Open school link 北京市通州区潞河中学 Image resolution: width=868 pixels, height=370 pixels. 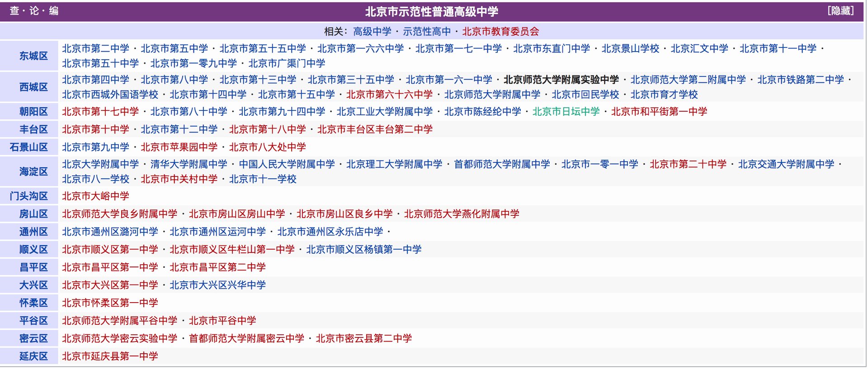[x=110, y=232]
